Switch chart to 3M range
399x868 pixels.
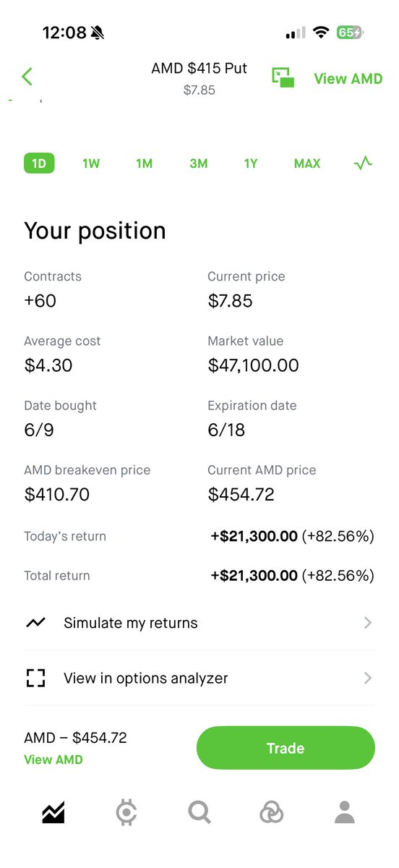199,163
